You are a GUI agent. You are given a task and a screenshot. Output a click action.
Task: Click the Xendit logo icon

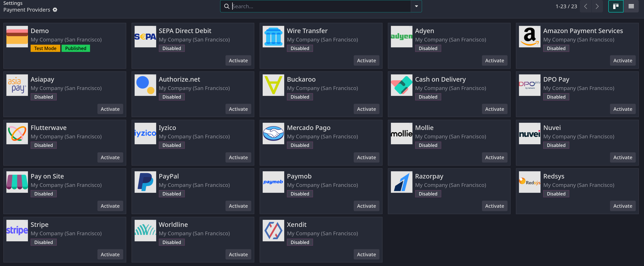(273, 230)
